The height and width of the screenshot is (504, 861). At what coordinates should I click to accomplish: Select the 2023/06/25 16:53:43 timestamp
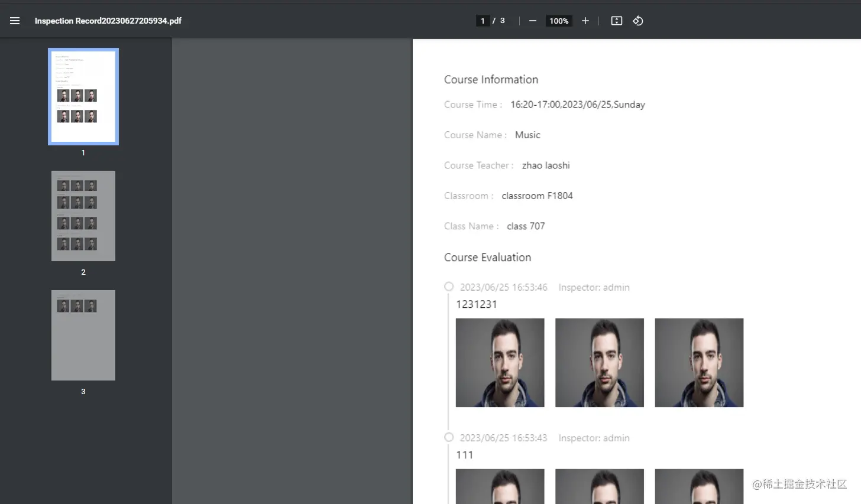coord(504,438)
